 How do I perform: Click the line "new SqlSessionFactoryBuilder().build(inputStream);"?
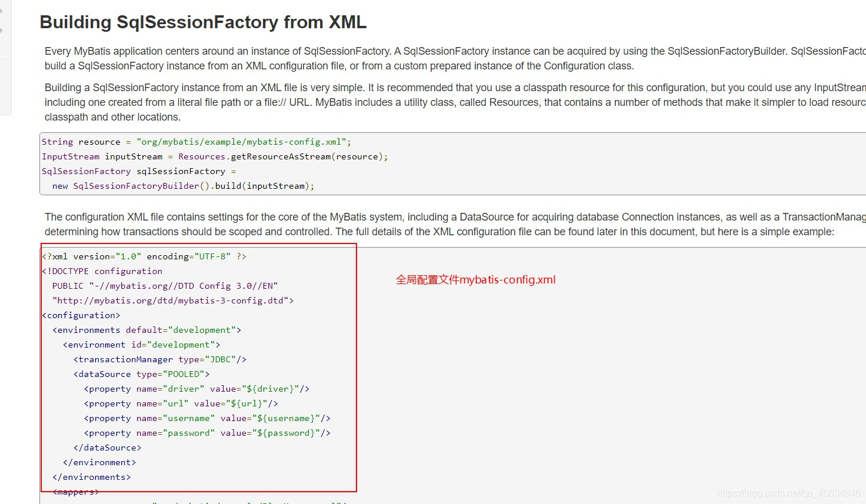184,186
